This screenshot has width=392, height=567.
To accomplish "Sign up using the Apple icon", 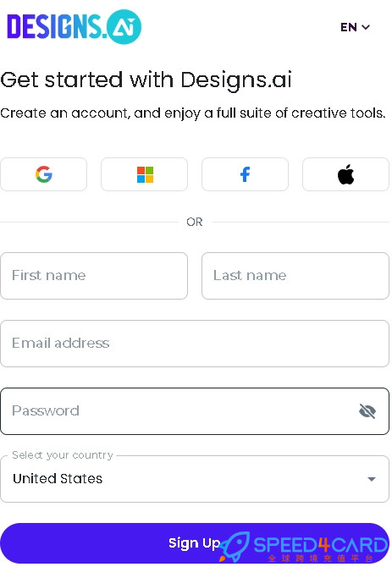I will pyautogui.click(x=345, y=174).
